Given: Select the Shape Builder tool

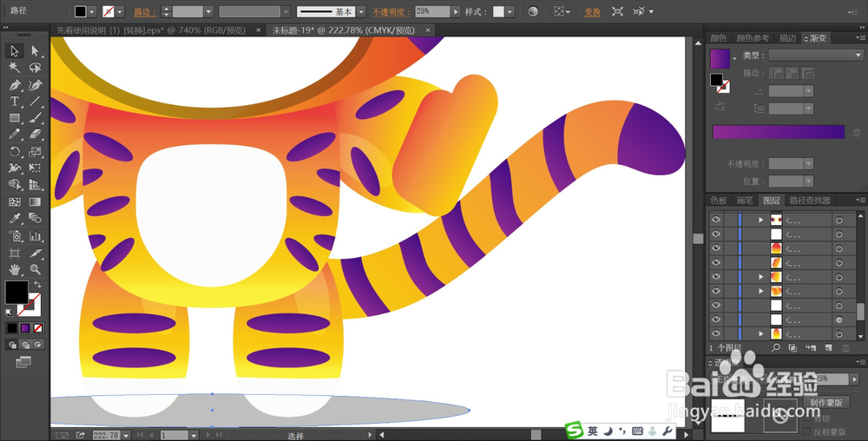Looking at the screenshot, I should [15, 185].
